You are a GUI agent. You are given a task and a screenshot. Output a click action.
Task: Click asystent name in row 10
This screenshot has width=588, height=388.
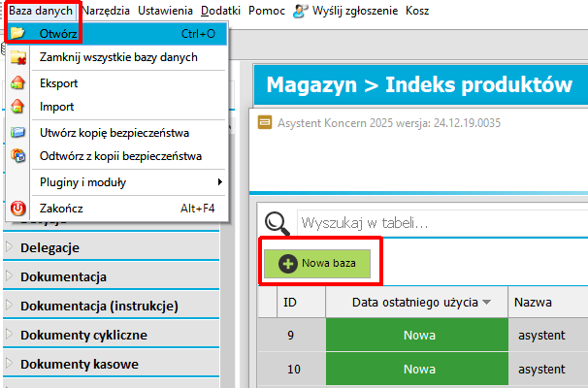point(541,370)
